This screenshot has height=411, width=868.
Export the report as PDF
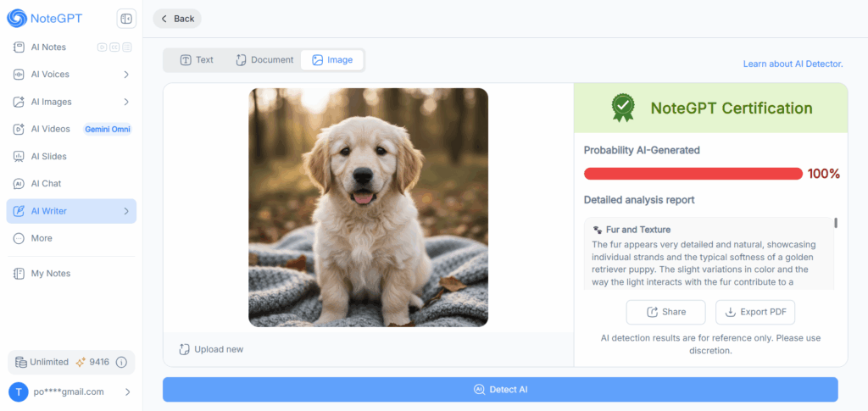pos(755,312)
